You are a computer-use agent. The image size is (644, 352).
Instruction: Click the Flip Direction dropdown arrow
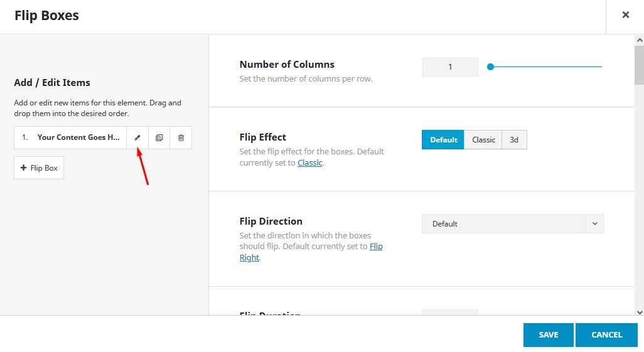point(594,224)
